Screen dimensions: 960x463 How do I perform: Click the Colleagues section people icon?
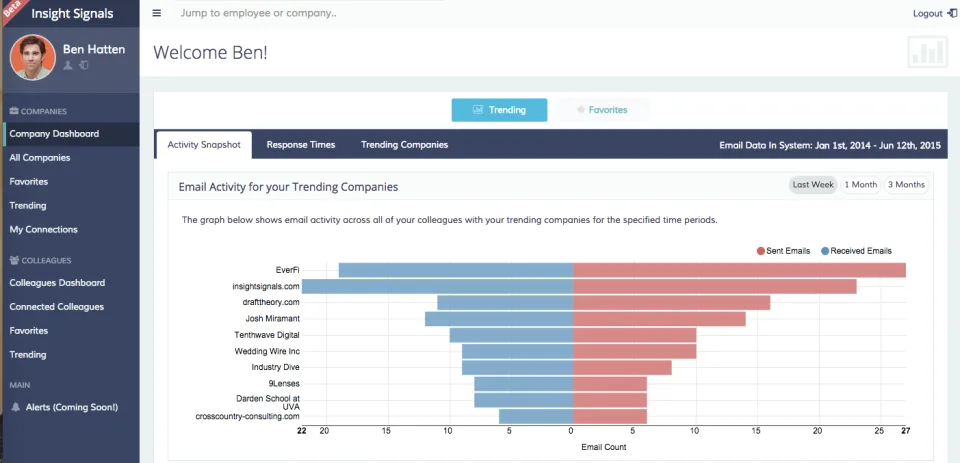14,260
